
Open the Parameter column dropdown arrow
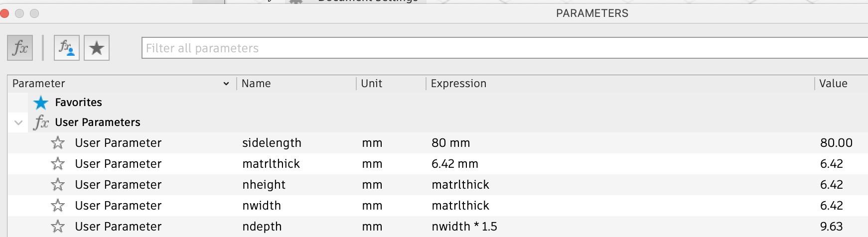pos(226,84)
